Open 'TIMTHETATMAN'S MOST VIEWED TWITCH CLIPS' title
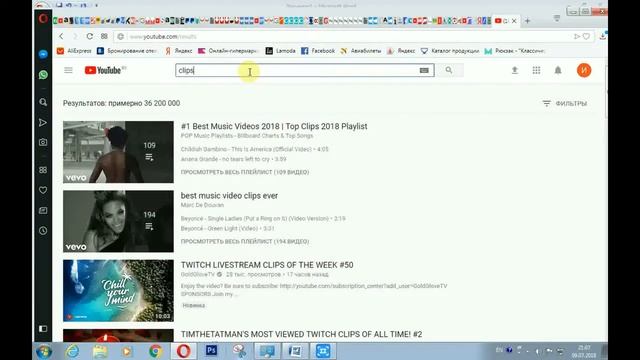 [302, 334]
